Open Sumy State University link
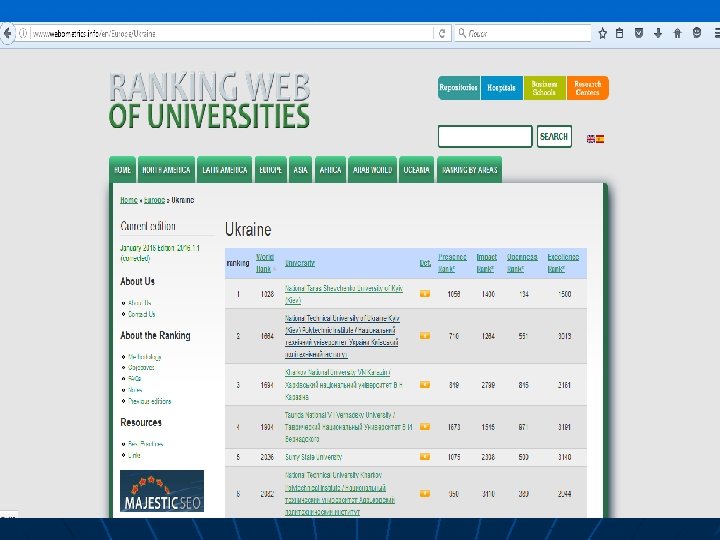This screenshot has height=540, width=720. [313, 457]
